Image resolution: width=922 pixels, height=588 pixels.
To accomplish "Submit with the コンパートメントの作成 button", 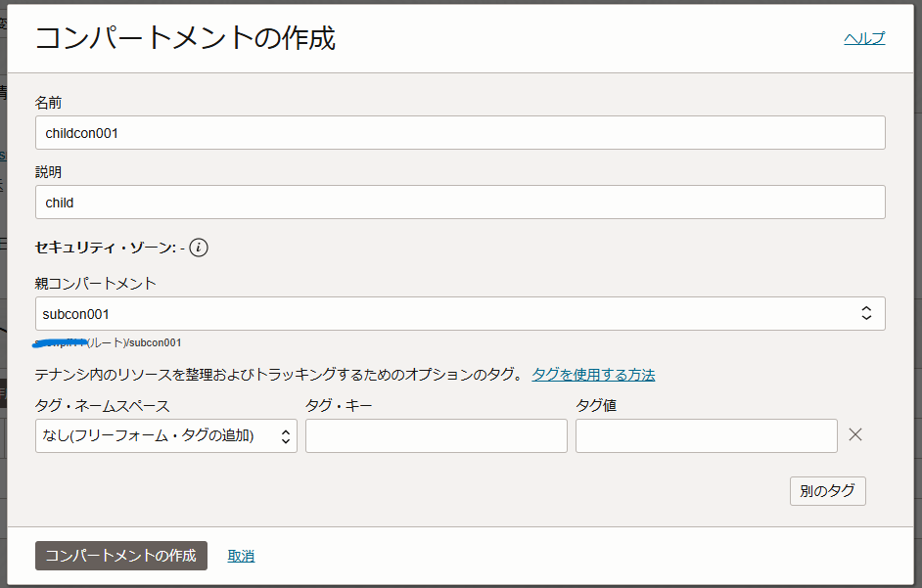I will pyautogui.click(x=121, y=556).
